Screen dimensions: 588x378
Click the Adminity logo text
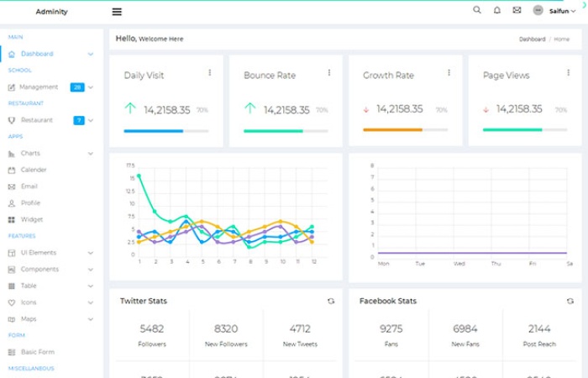tap(52, 12)
